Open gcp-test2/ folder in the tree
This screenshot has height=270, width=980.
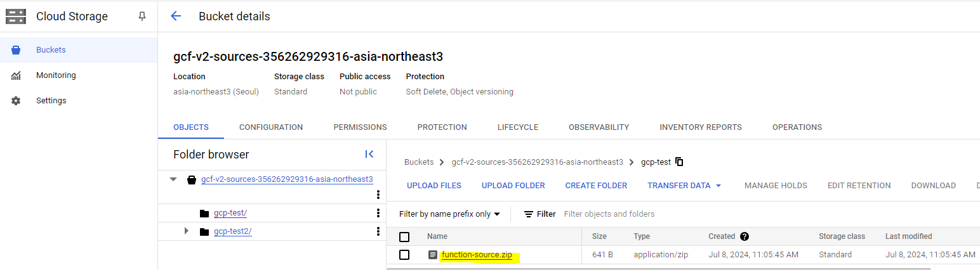pos(233,231)
